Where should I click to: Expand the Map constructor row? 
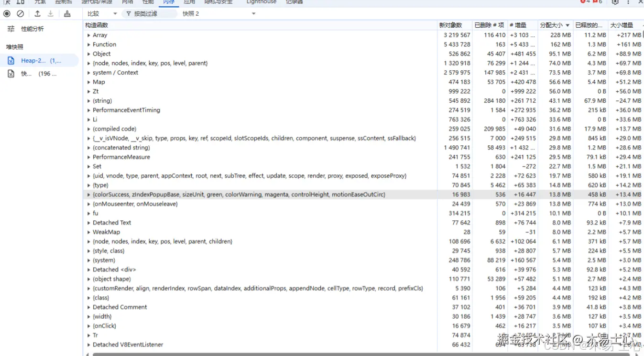tap(89, 82)
